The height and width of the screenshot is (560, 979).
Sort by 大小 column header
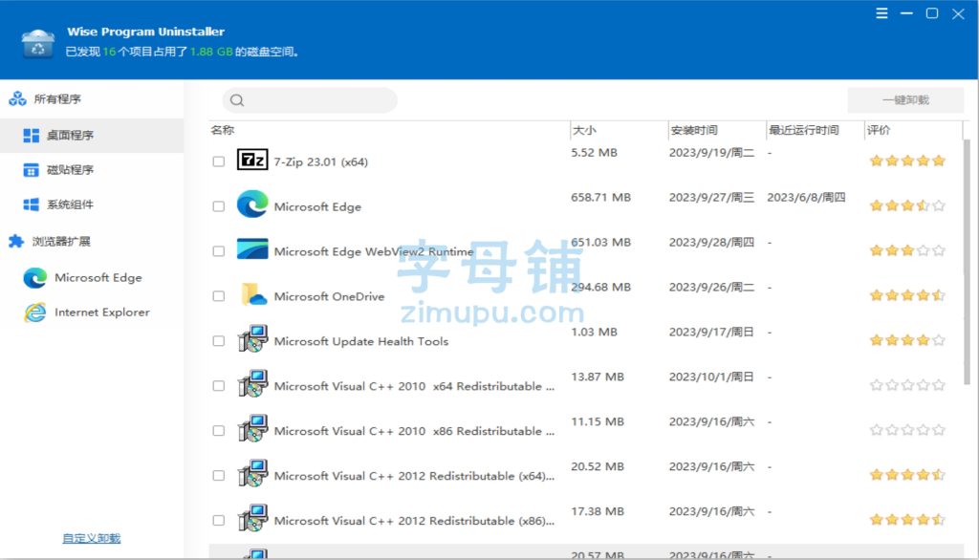pyautogui.click(x=584, y=130)
